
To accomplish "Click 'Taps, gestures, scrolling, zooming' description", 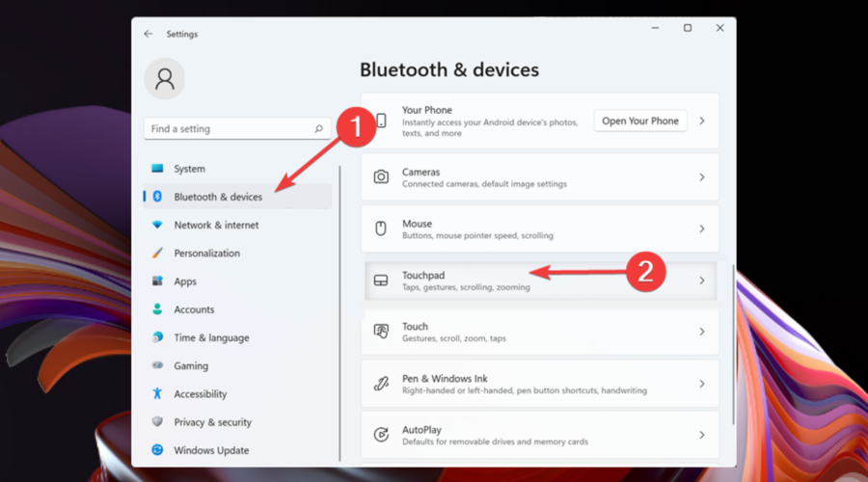I will [x=466, y=287].
